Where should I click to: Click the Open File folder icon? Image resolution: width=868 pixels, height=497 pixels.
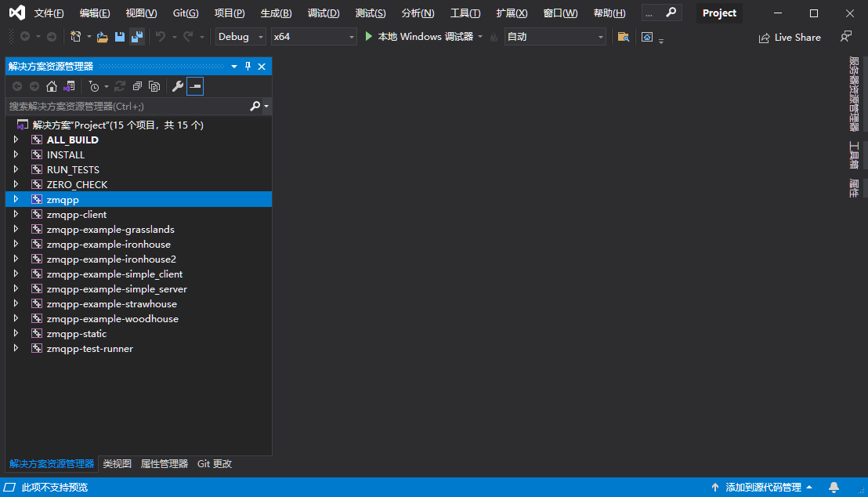(103, 37)
